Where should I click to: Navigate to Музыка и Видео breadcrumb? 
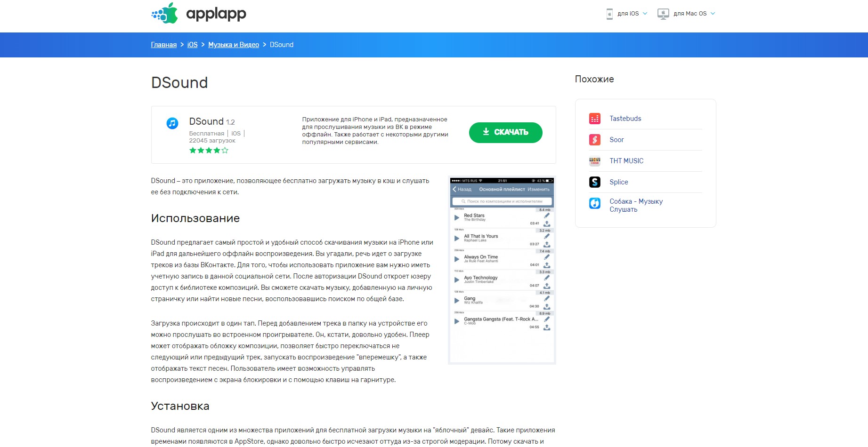pos(234,45)
